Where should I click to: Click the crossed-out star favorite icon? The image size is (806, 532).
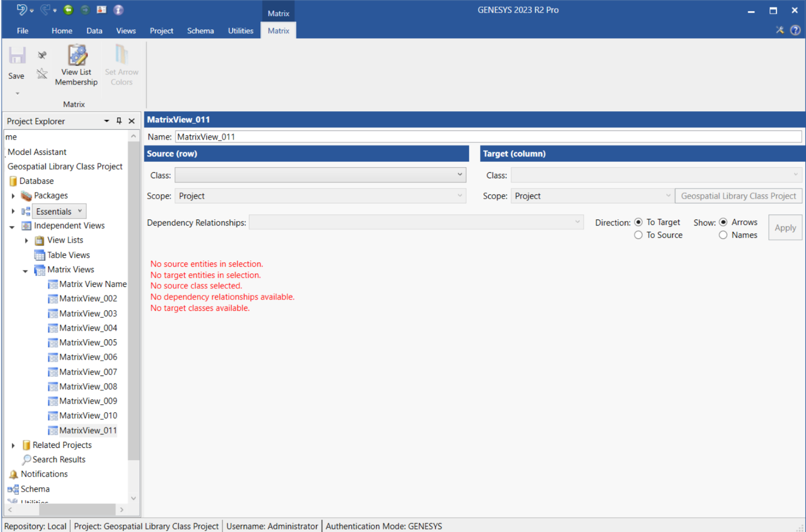point(42,74)
